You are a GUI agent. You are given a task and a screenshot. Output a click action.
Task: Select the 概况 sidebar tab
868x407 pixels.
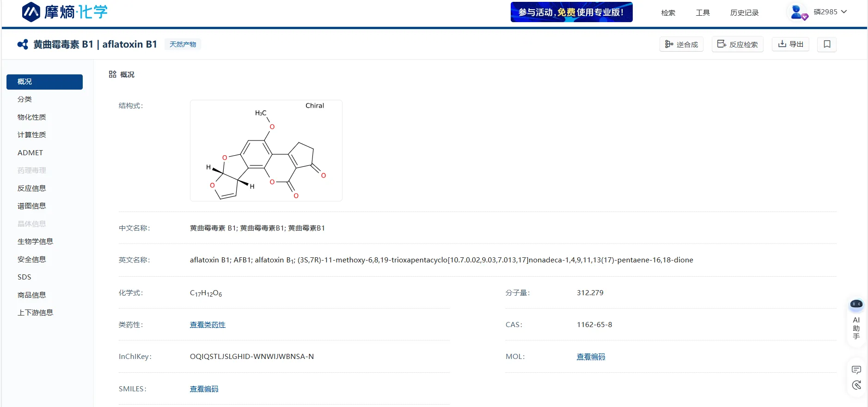point(44,82)
